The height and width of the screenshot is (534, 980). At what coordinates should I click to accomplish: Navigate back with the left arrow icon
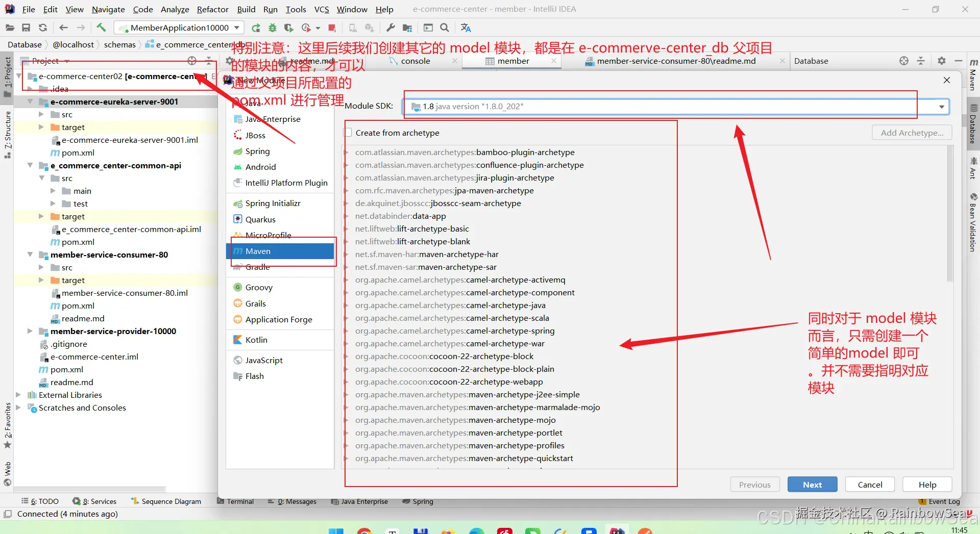pos(63,28)
